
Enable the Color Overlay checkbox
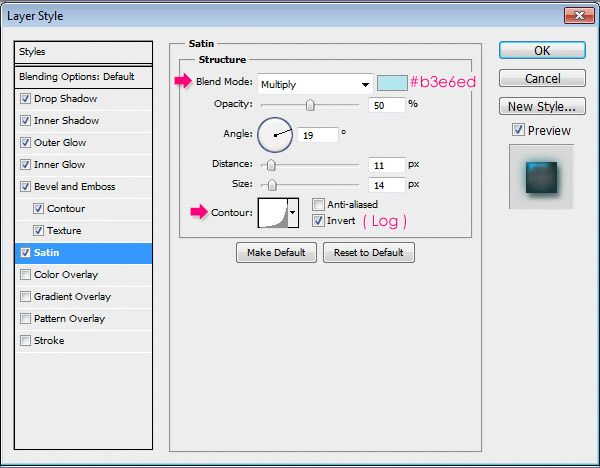pyautogui.click(x=25, y=275)
